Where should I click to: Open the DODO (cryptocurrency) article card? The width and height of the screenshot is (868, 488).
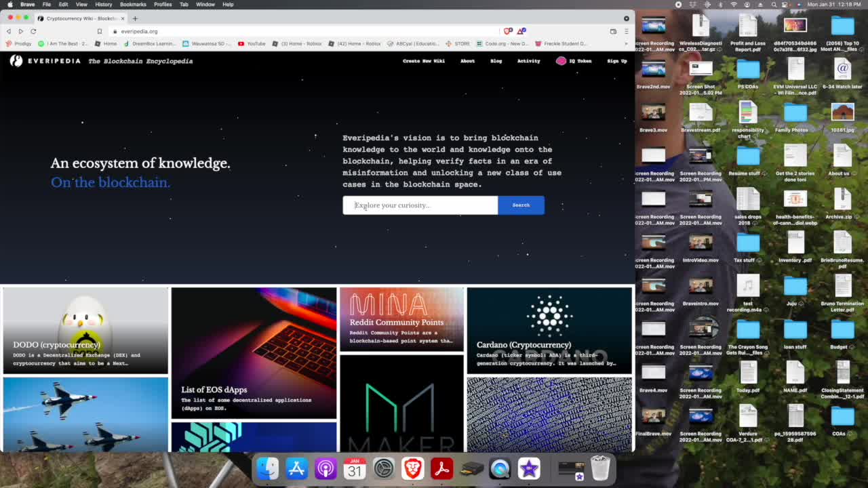(x=85, y=330)
